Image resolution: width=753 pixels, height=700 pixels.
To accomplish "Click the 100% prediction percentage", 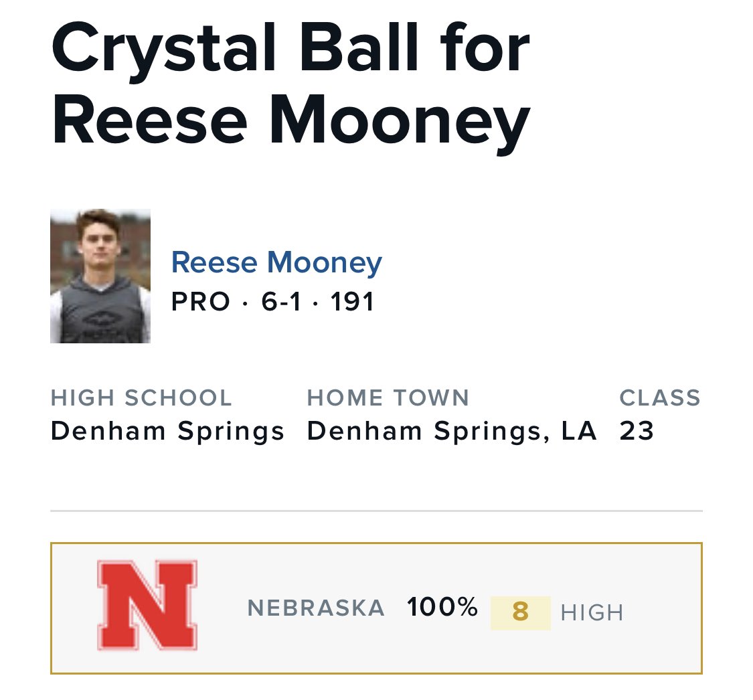I will click(442, 607).
